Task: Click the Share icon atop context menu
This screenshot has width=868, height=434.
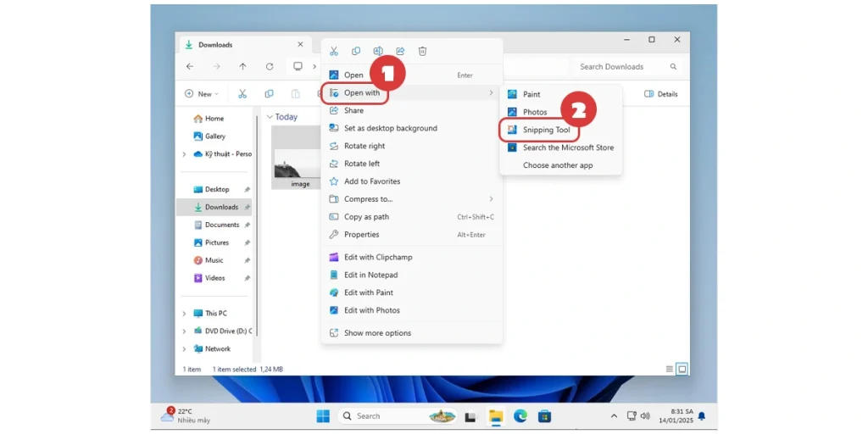Action: coord(400,51)
